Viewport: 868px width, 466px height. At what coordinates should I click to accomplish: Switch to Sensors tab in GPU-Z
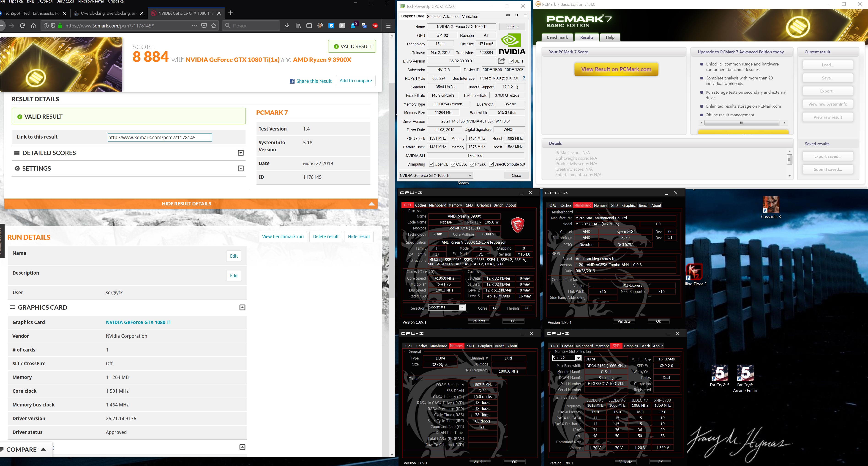tap(433, 16)
